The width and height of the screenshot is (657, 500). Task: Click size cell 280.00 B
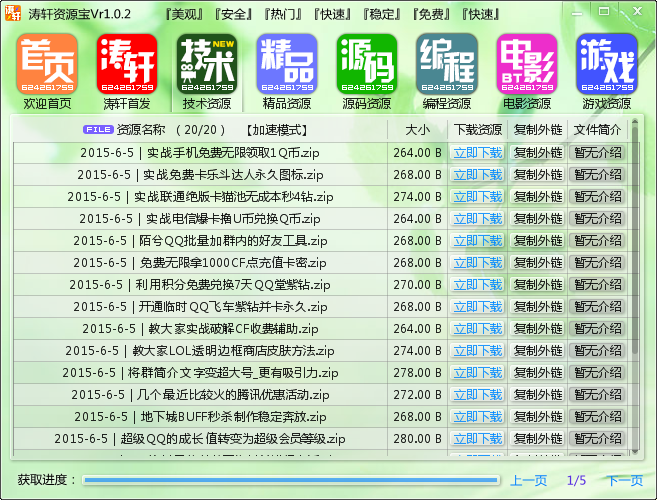click(x=417, y=439)
